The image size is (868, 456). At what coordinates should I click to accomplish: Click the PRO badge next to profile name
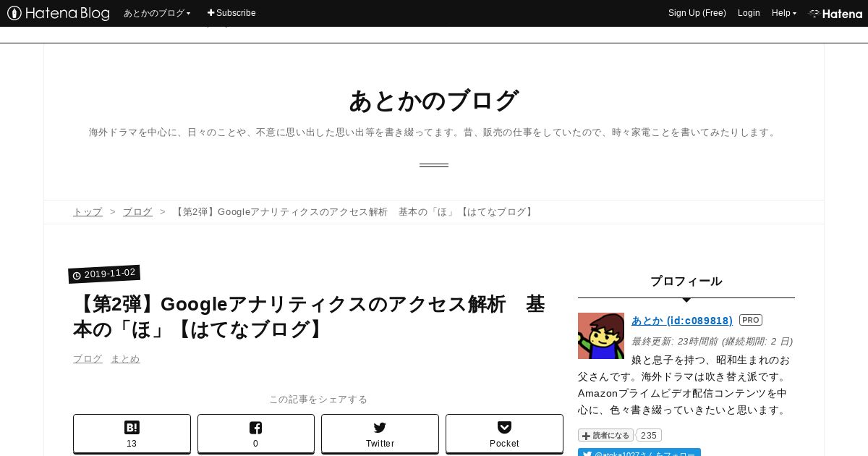click(751, 320)
